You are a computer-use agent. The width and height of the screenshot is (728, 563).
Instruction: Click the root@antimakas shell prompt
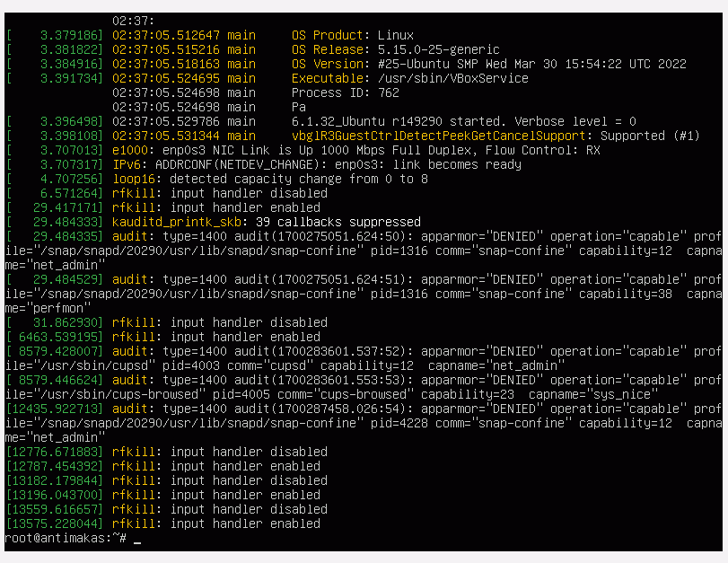point(66,538)
